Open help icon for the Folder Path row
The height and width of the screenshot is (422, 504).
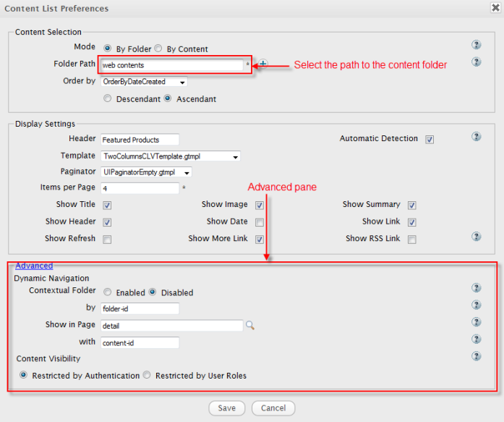(476, 62)
